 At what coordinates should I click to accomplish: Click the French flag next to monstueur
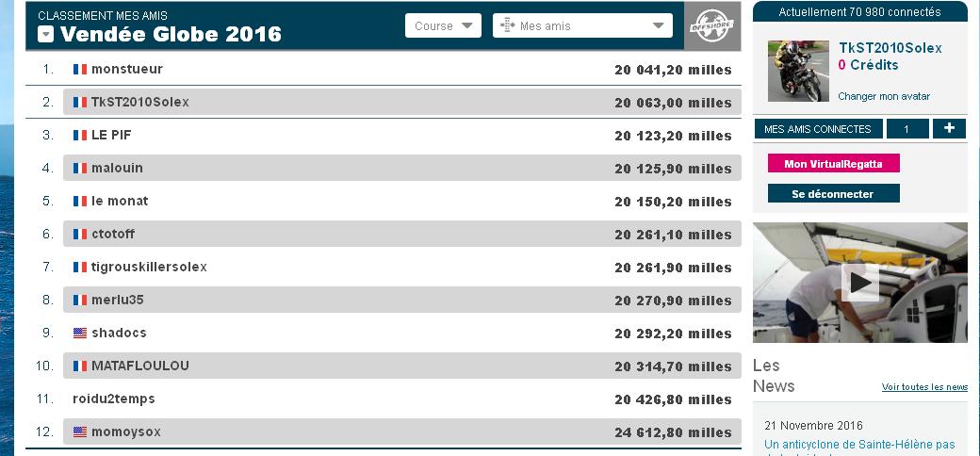tap(80, 70)
